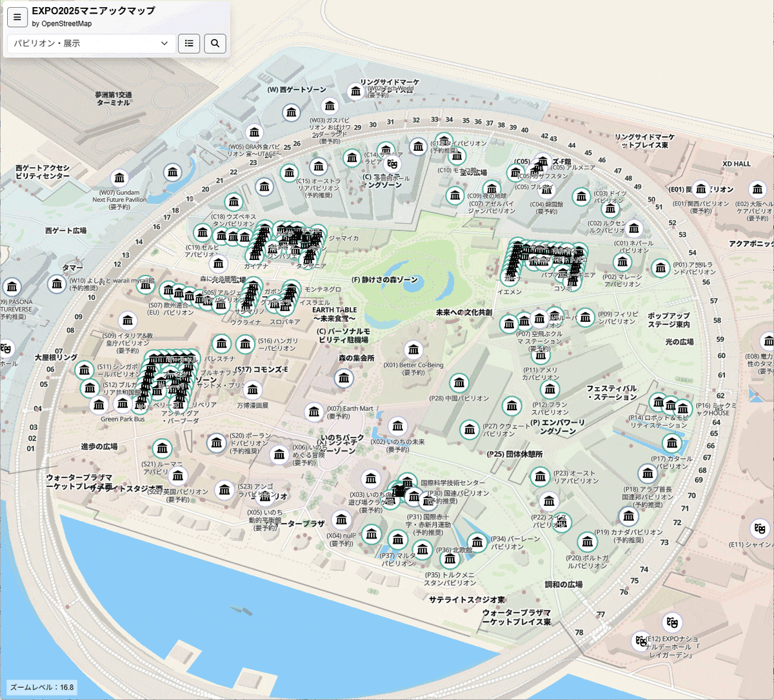This screenshot has width=774, height=700.
Task: Open EXPOナショナルデーホール theater mask marker
Action: click(672, 623)
